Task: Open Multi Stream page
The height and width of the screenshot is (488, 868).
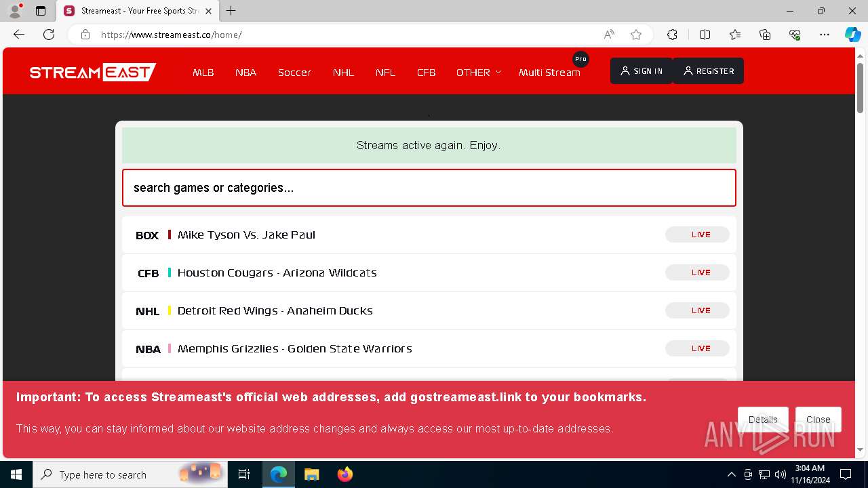Action: pos(549,72)
